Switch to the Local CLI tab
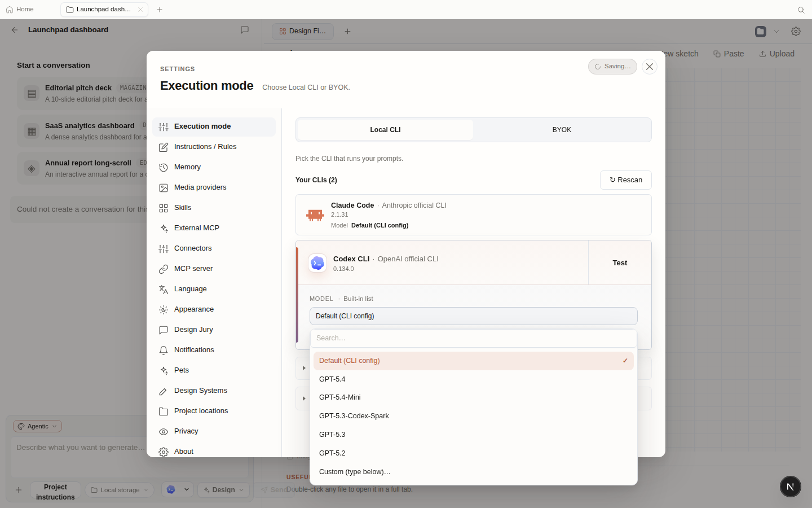 (385, 130)
